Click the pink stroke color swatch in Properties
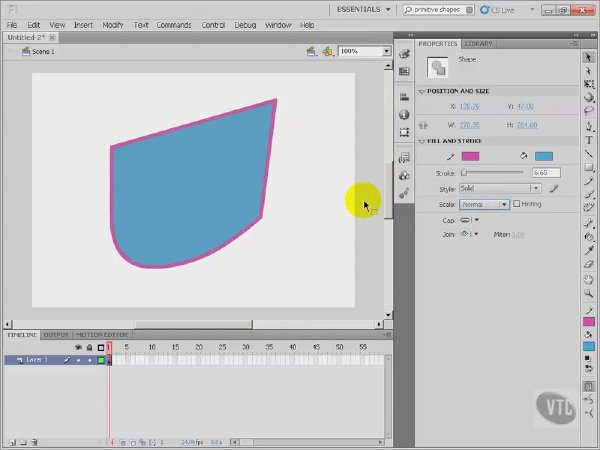This screenshot has height=450, width=600. 470,156
